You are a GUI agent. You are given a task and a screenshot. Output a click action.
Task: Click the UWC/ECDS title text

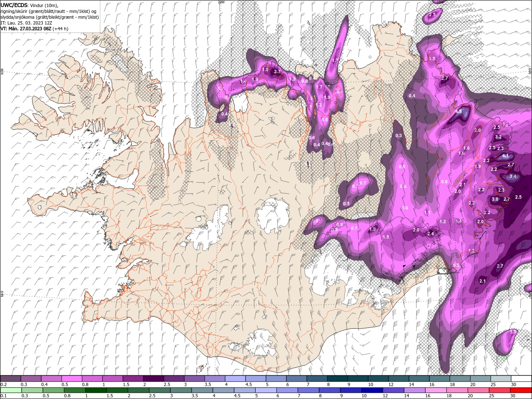click(14, 5)
